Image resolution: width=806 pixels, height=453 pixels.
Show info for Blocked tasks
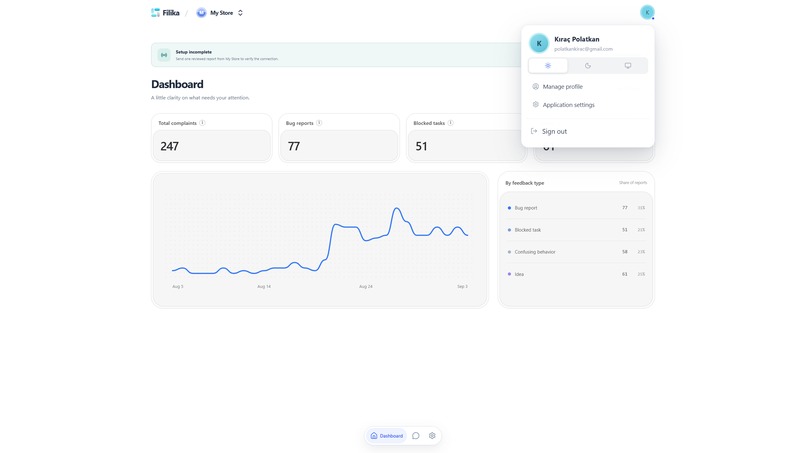coord(451,123)
